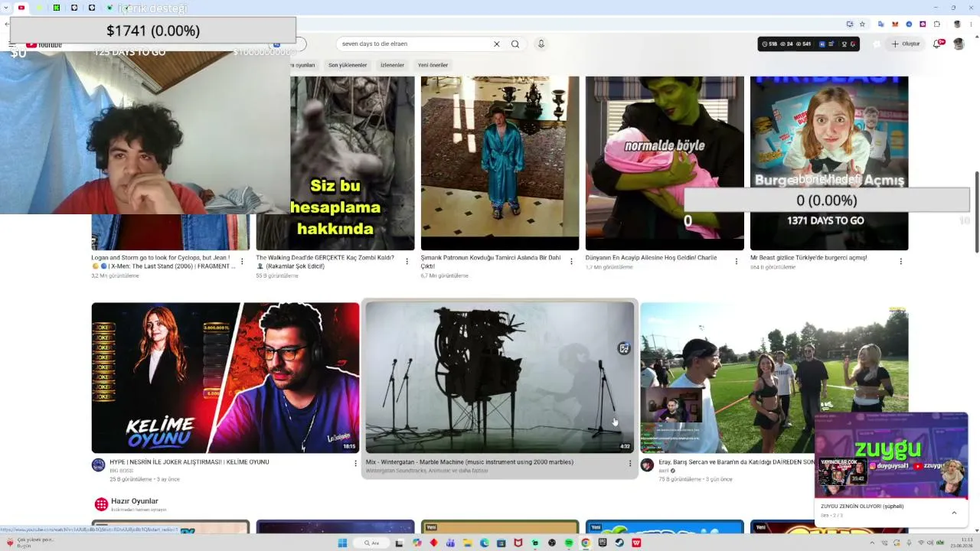Open the more menu for the Logan and Storm video

[242, 261]
